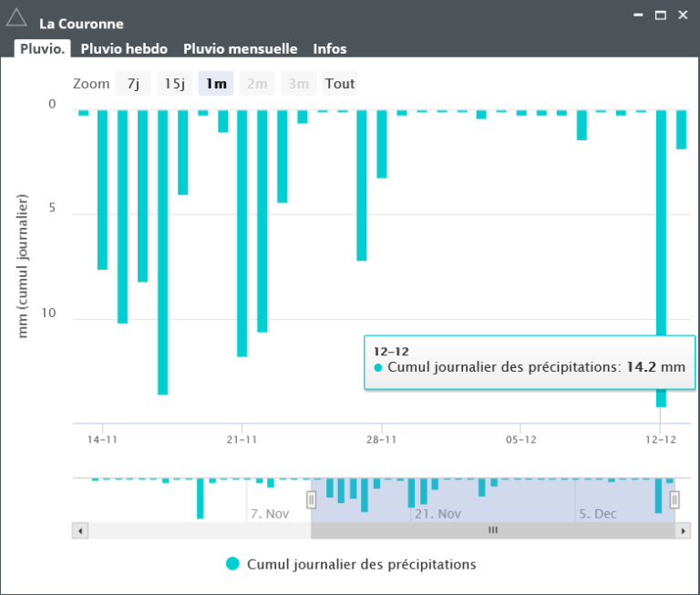Select the left navigator range handle

tap(311, 499)
